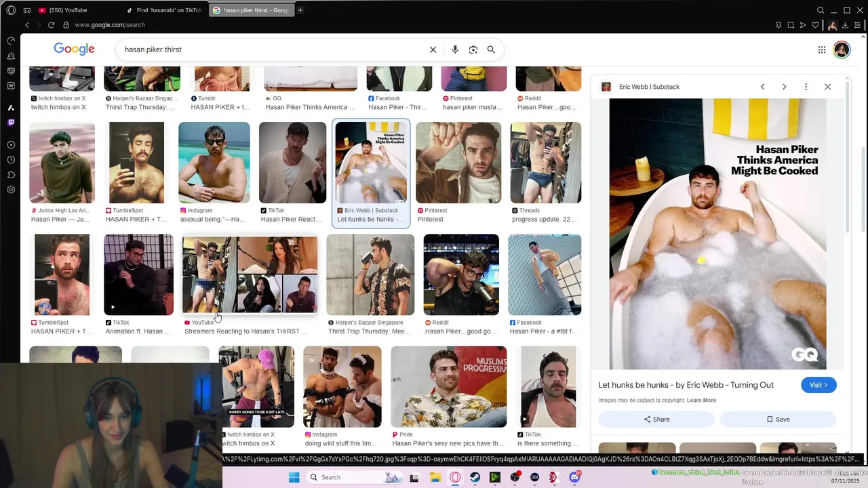This screenshot has height=488, width=868.
Task: Switch to the Find 'hasanabi' on TikTok tab
Action: [165, 10]
